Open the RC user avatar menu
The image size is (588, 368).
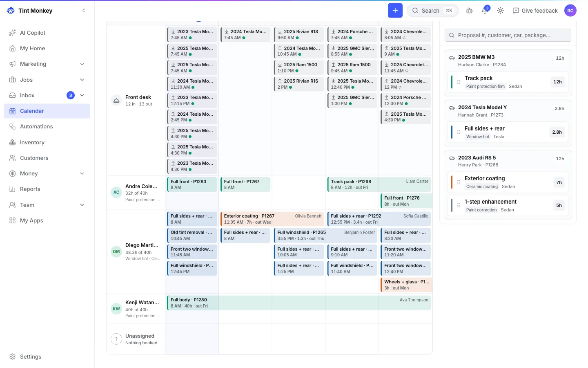570,11
